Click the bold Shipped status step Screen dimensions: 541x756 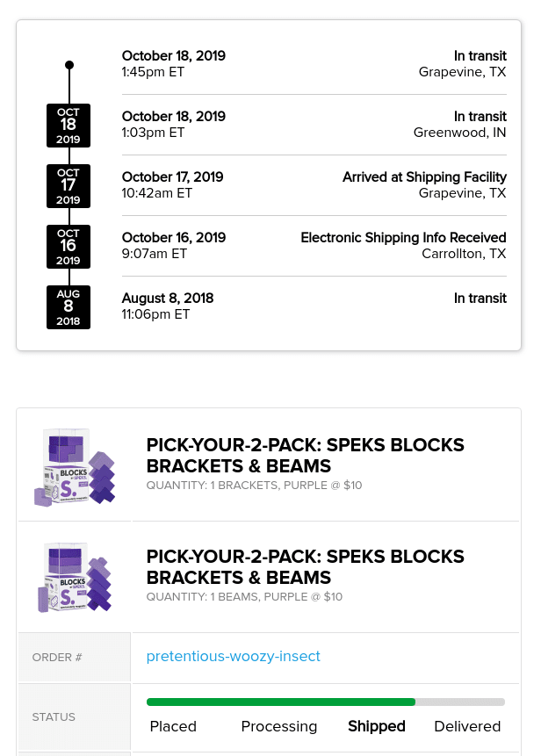click(377, 727)
